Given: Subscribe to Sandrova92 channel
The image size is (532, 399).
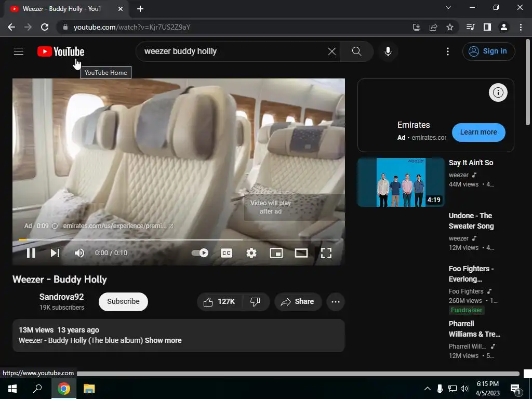Looking at the screenshot, I should 123,301.
